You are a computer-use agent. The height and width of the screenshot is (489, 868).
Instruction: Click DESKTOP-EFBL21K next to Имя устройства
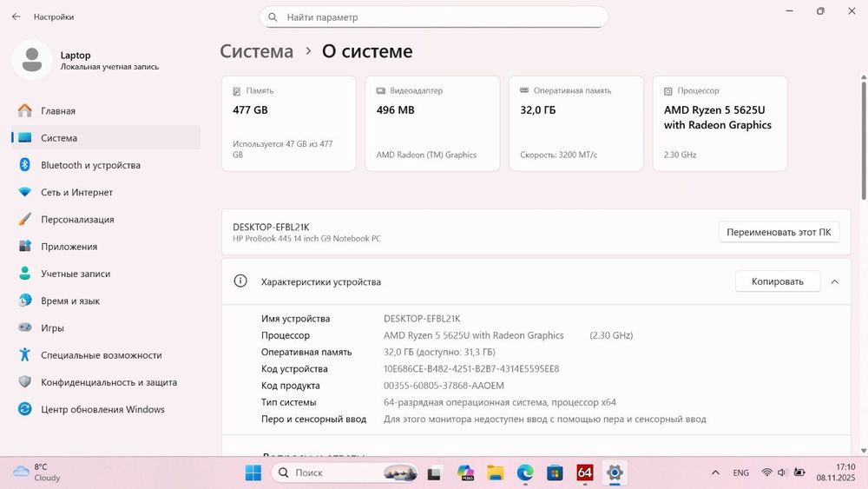422,319
